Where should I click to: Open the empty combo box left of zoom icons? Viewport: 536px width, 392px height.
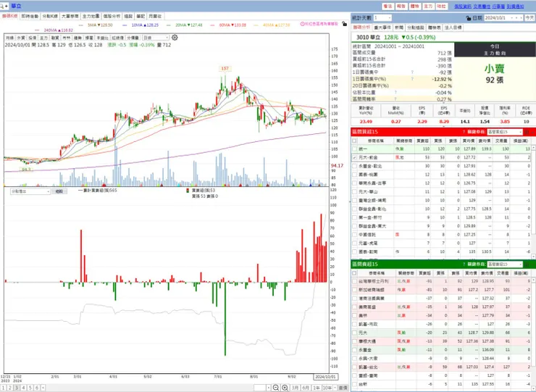click(262, 388)
